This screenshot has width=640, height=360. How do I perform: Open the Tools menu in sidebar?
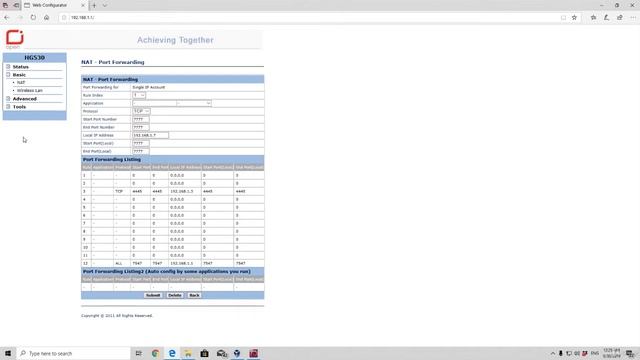(19, 107)
